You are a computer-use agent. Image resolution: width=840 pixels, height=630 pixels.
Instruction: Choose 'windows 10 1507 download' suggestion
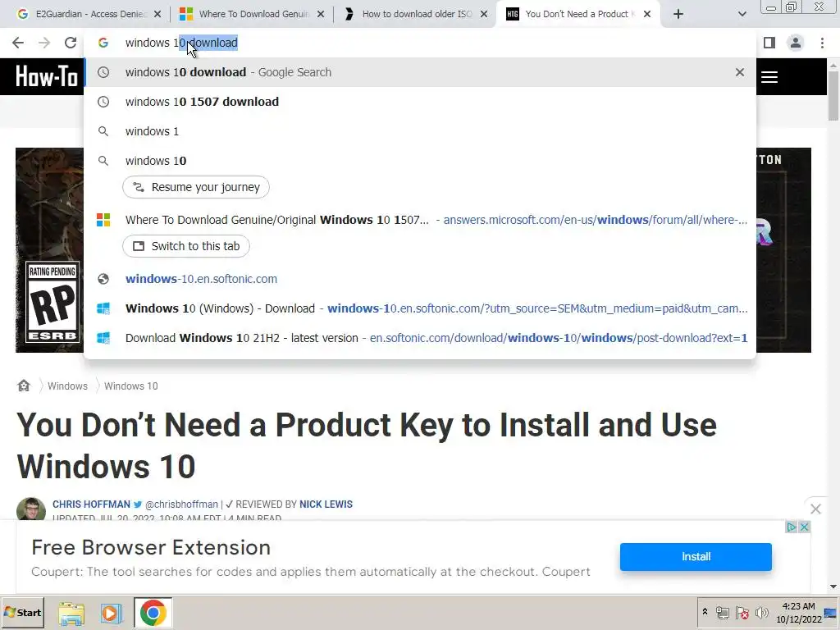[x=419, y=102]
